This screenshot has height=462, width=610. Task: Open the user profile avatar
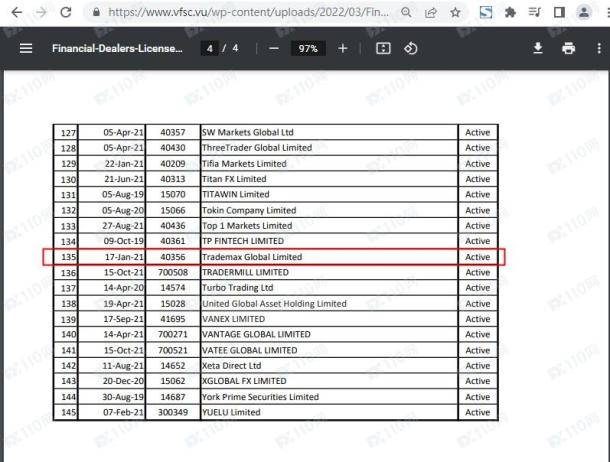(584, 12)
